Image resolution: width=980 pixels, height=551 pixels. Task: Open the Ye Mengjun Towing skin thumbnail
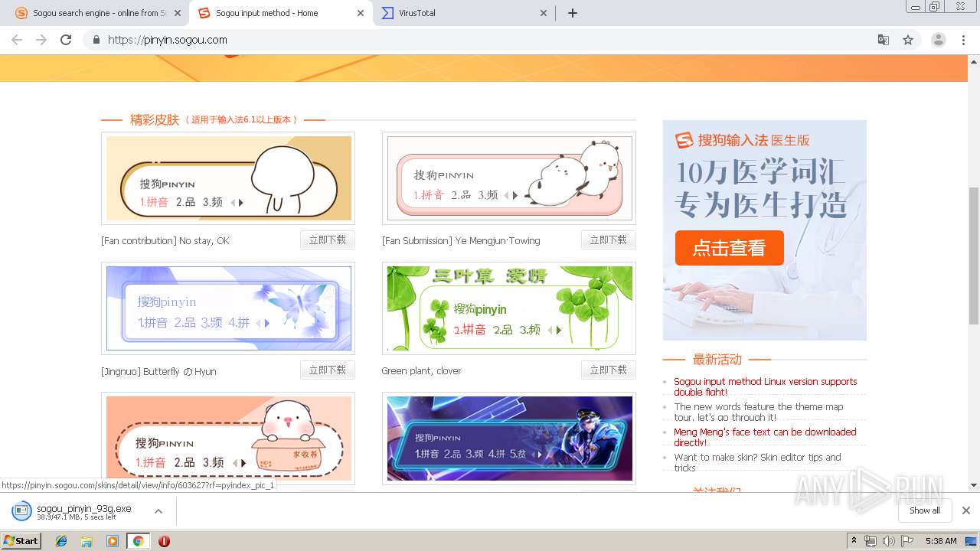coord(509,178)
